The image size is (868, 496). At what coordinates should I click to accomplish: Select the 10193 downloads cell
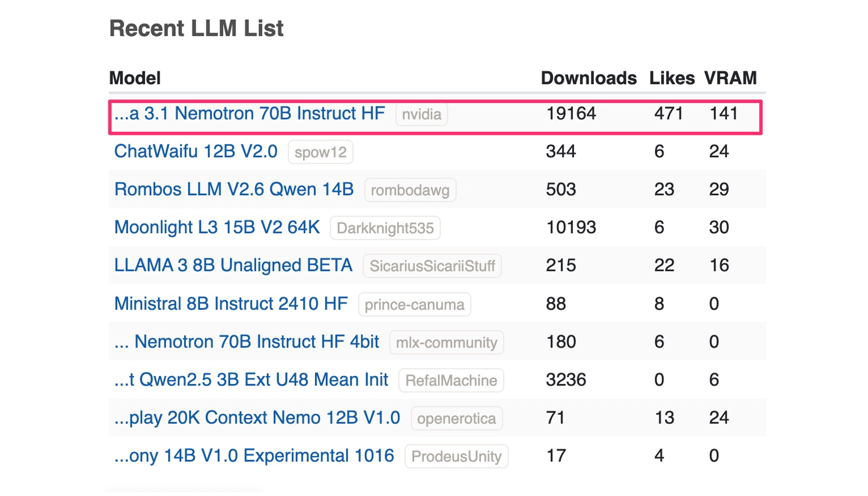pyautogui.click(x=571, y=227)
